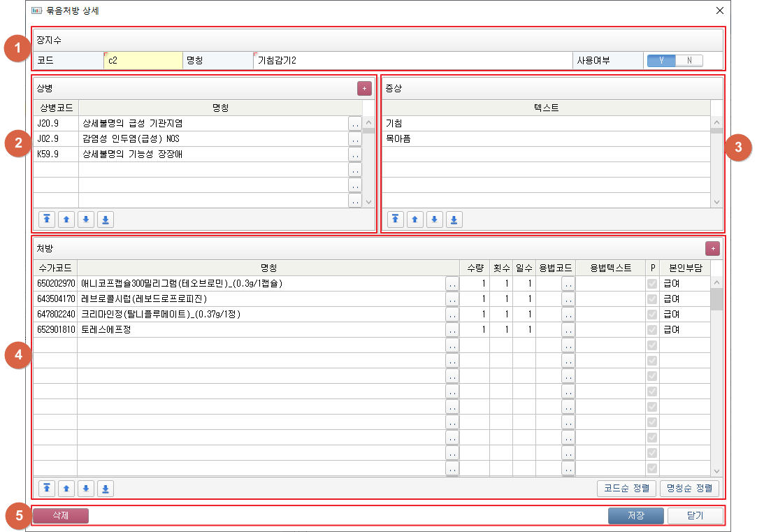Toggle P checkbox for 토레스에프정 row
Image resolution: width=757 pixels, height=532 pixels.
click(652, 330)
